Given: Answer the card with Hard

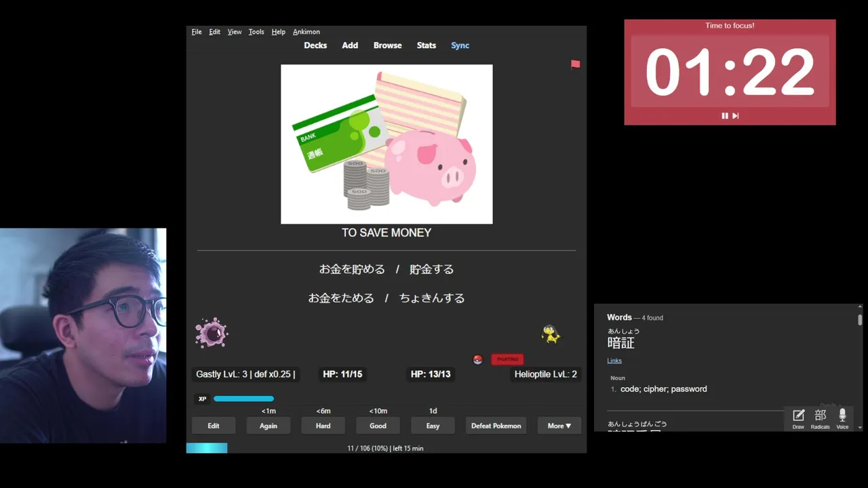Looking at the screenshot, I should click(x=323, y=426).
